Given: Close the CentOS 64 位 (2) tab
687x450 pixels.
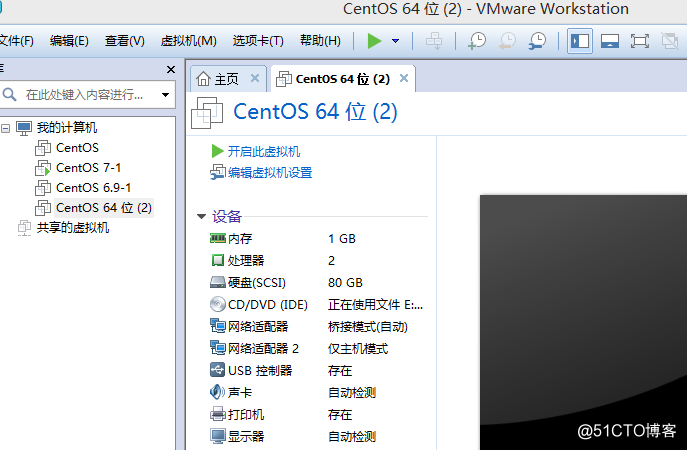Looking at the screenshot, I should tap(404, 78).
